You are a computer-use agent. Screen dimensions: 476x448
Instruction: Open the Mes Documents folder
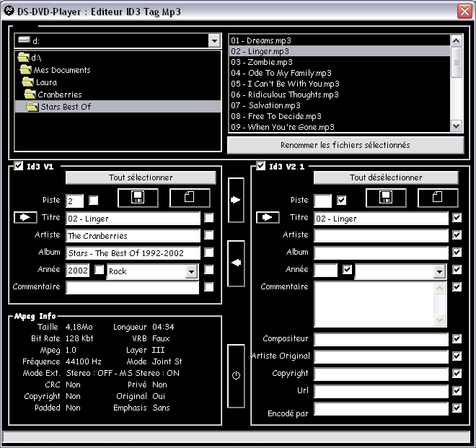61,70
